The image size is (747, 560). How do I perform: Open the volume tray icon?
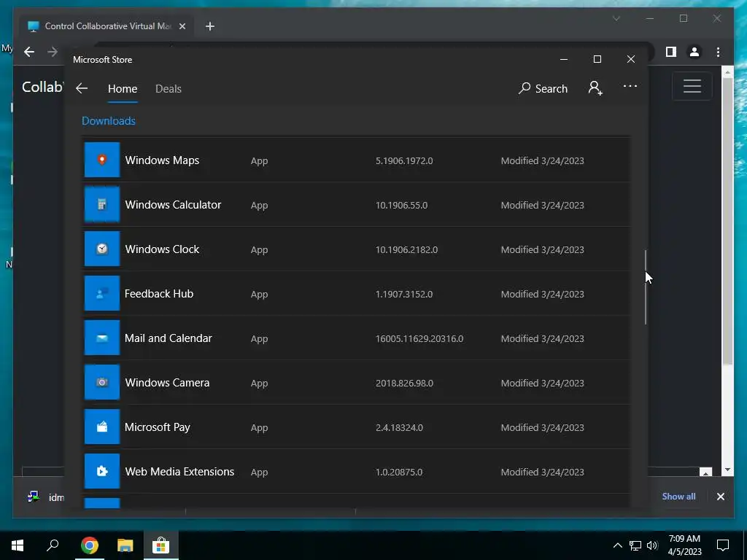coord(652,545)
